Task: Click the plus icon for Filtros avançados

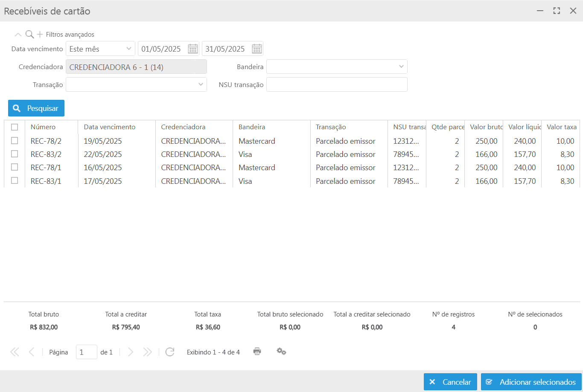Action: point(40,35)
